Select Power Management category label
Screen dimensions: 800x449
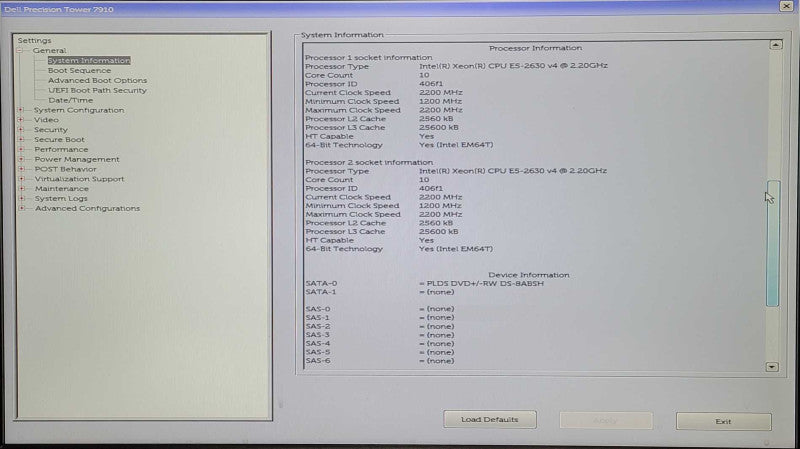(x=77, y=159)
